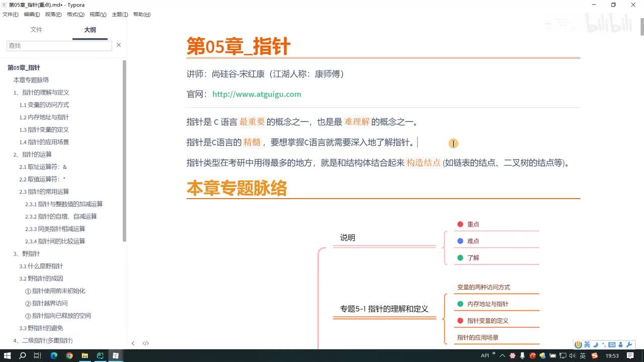Select 3.1 什么是野指针 outline entry
The width and height of the screenshot is (644, 362).
pyautogui.click(x=41, y=266)
